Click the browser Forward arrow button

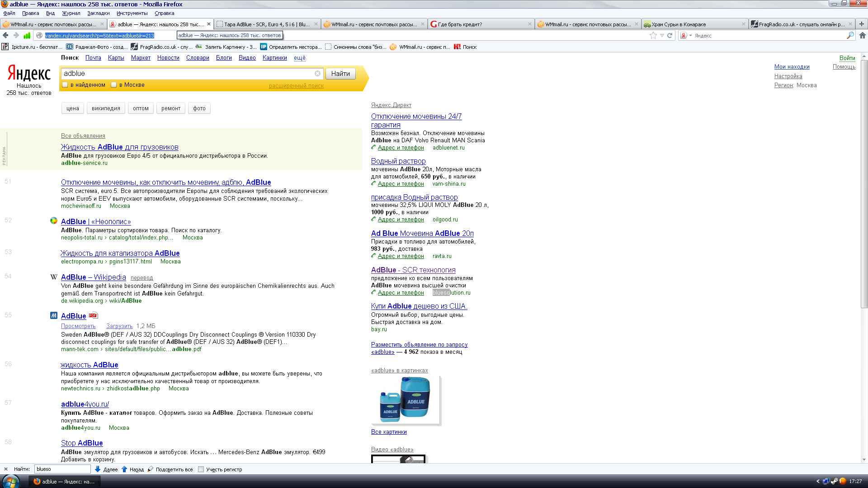(16, 35)
